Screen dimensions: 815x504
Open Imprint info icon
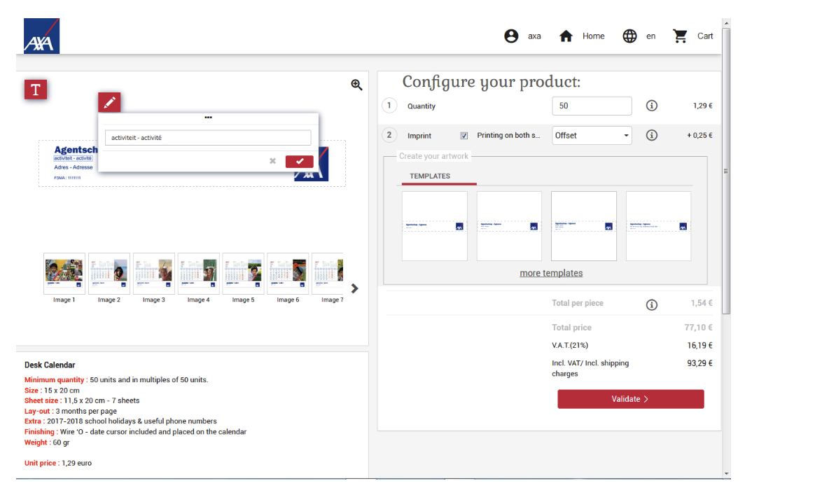(x=651, y=135)
